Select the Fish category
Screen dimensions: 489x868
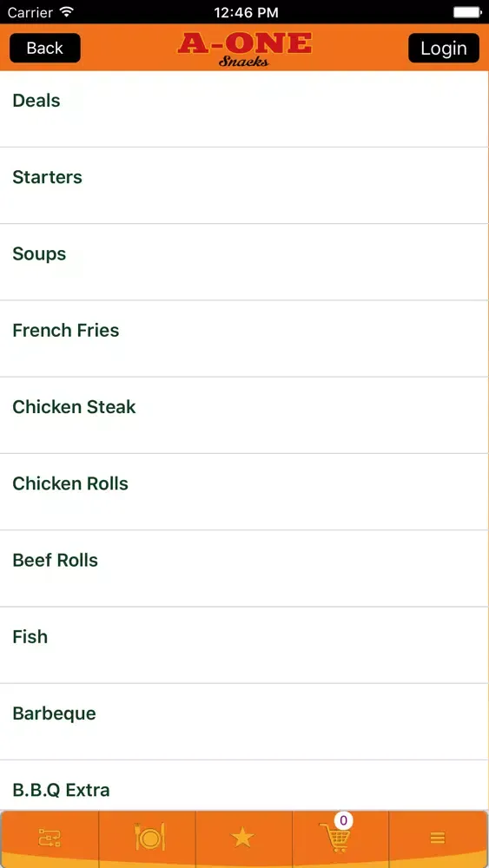pos(244,646)
